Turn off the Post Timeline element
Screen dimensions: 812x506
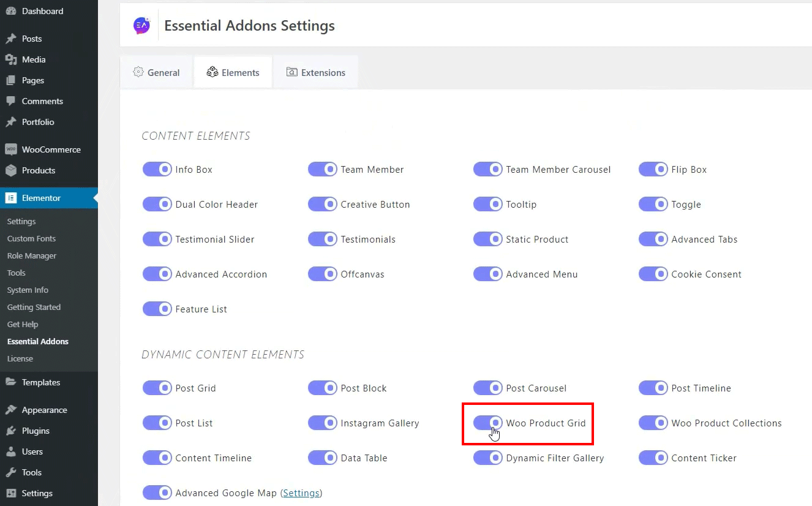point(653,388)
